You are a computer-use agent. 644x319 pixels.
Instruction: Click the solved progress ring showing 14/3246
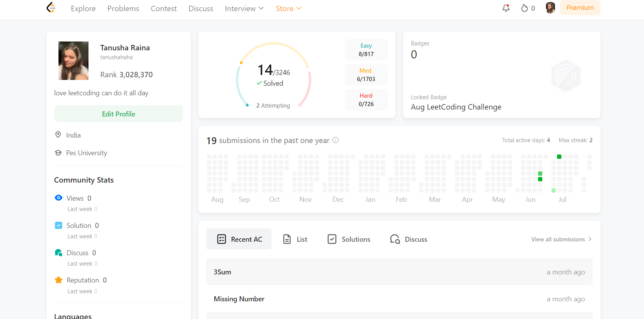pyautogui.click(x=274, y=75)
